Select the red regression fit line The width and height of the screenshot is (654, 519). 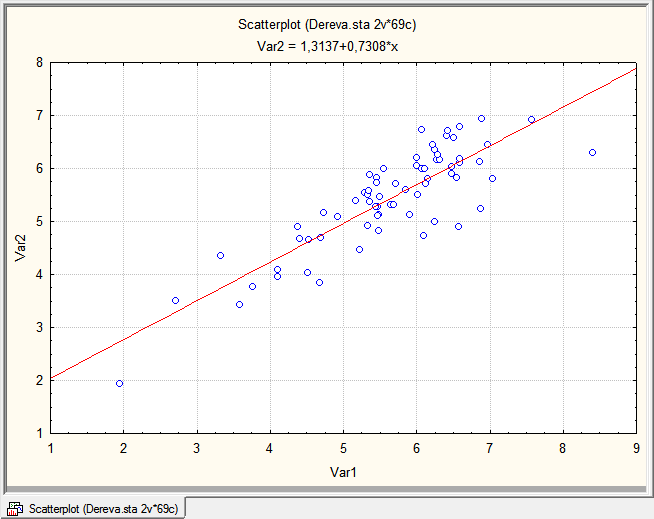click(343, 224)
